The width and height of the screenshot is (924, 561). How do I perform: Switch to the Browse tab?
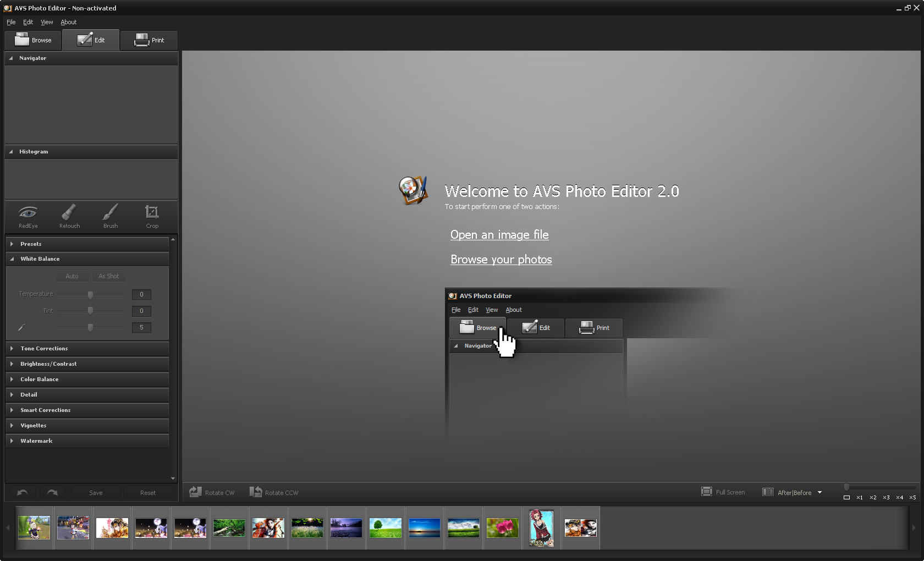coord(33,40)
